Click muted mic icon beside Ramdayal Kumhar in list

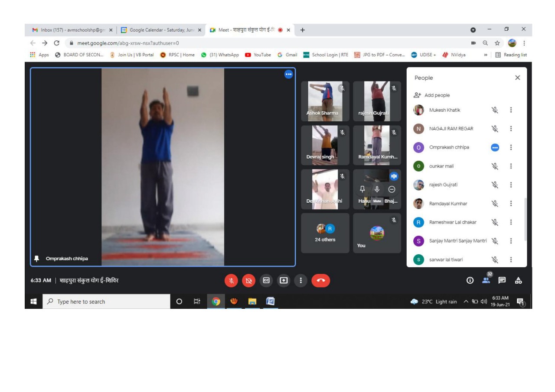coord(495,204)
